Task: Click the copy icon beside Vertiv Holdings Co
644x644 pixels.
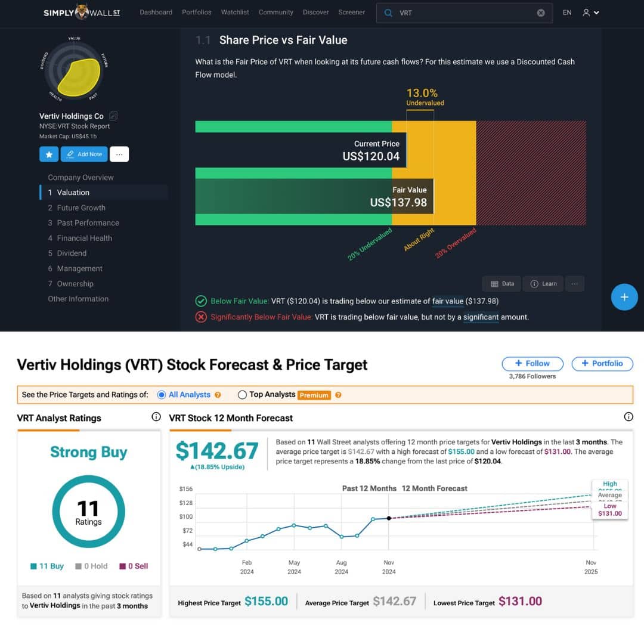Action: (113, 116)
